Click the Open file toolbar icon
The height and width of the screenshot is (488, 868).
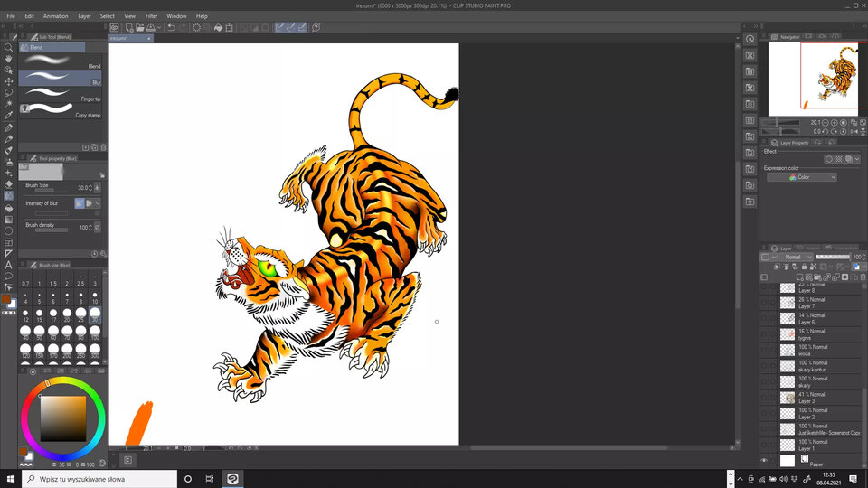pos(139,27)
